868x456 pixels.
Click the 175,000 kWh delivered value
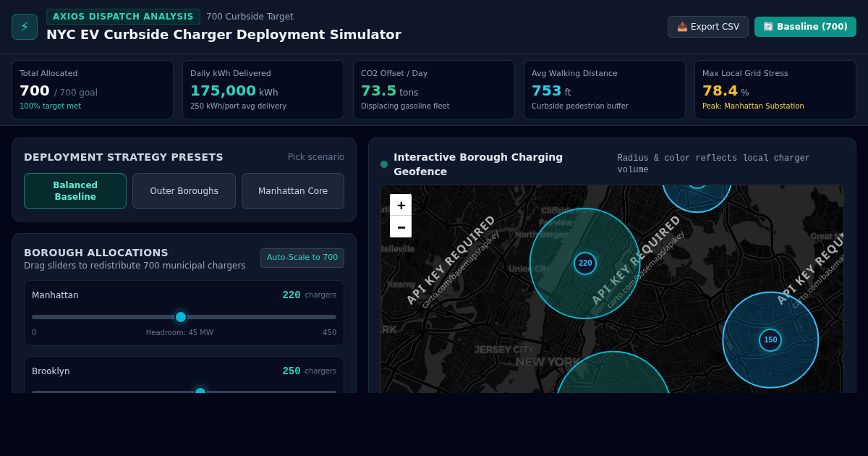(223, 91)
